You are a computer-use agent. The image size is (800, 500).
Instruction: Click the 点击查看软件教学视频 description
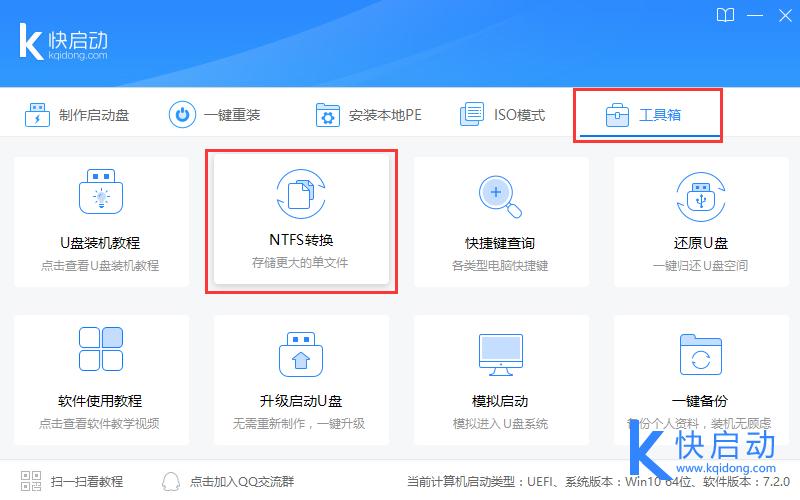[x=99, y=423]
